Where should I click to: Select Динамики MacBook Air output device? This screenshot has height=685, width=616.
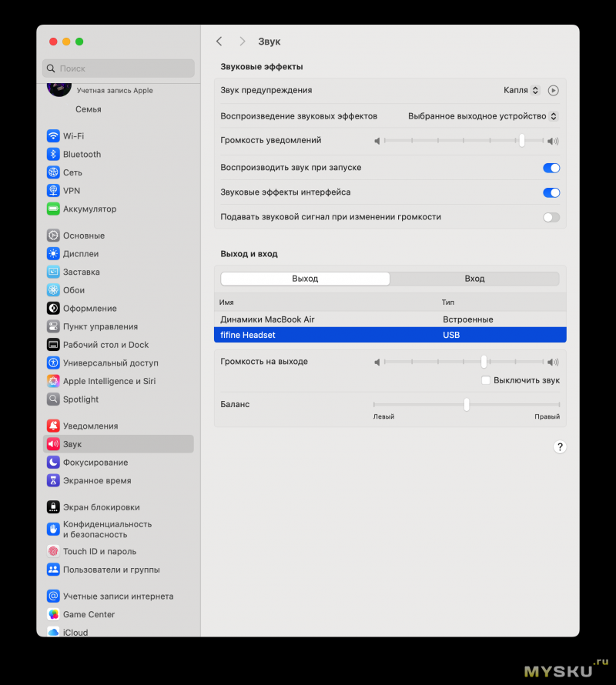[390, 319]
